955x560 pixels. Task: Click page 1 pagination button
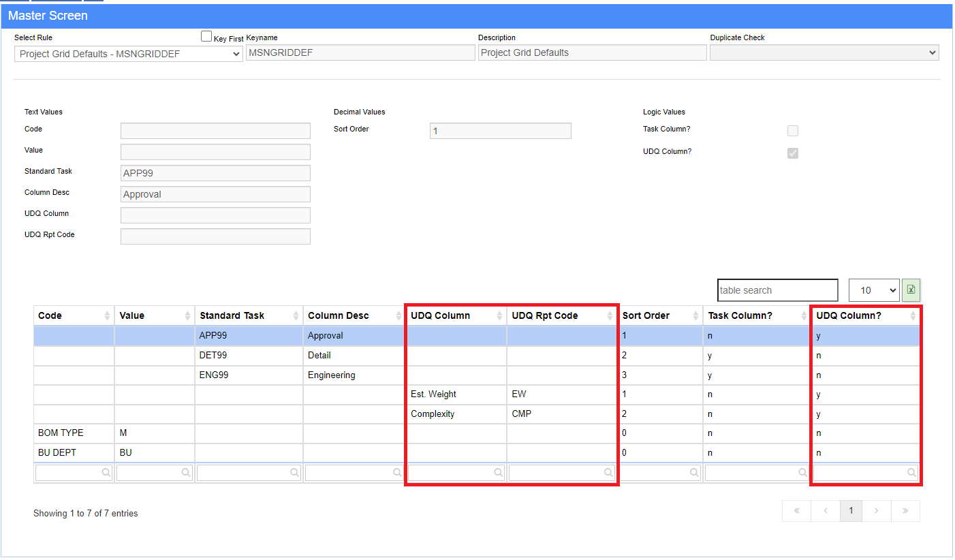851,511
